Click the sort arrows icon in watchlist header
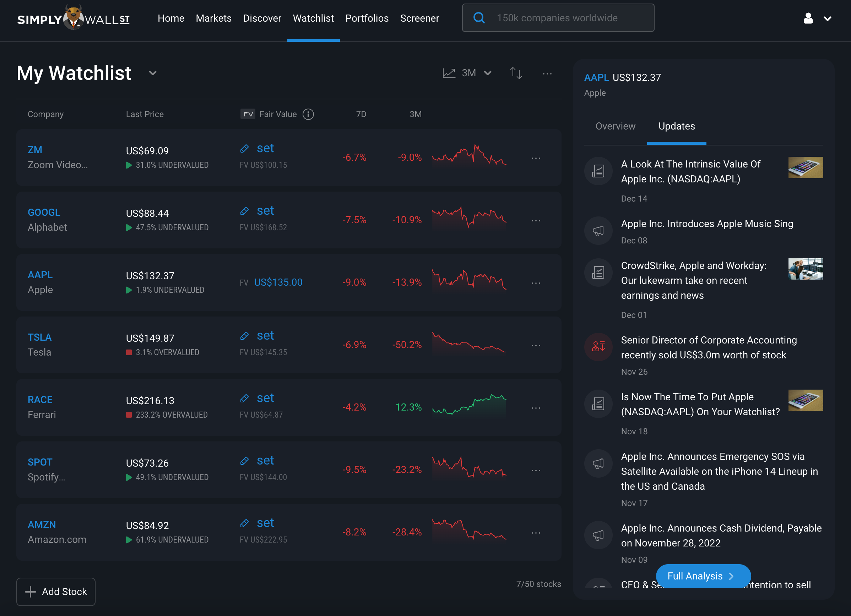Screen dimensions: 851x616 coord(516,73)
